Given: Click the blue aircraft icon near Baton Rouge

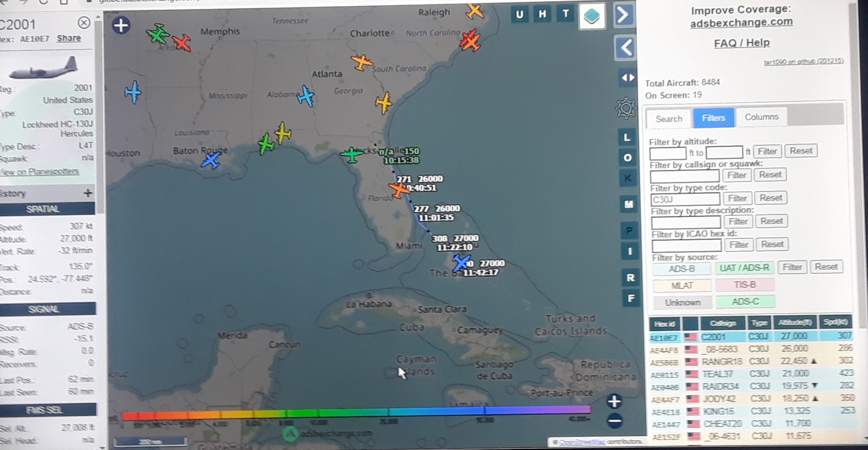Looking at the screenshot, I should point(211,160).
